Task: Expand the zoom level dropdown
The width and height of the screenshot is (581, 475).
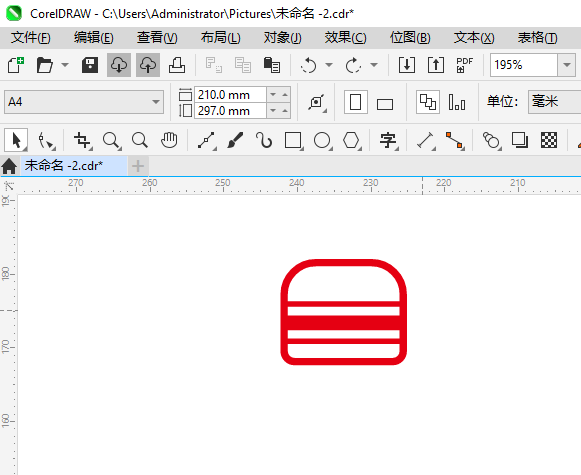Action: pyautogui.click(x=567, y=65)
